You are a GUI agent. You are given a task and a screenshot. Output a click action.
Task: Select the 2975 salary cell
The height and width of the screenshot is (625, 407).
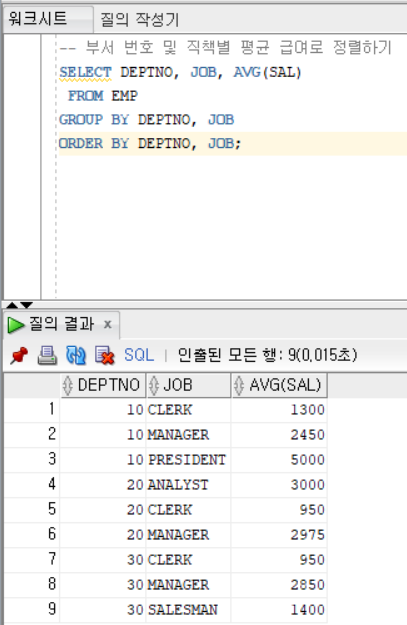point(279,535)
